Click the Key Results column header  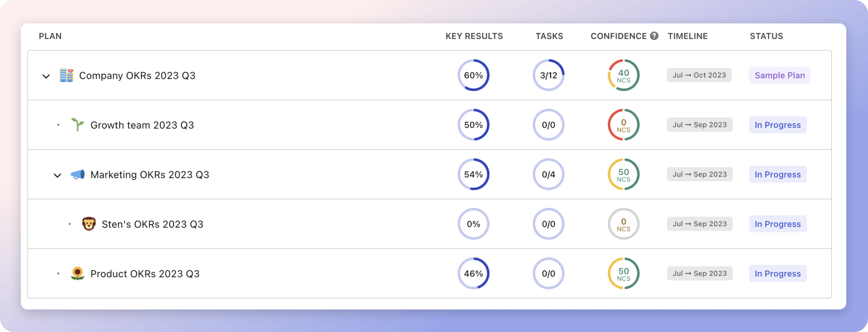click(x=474, y=36)
